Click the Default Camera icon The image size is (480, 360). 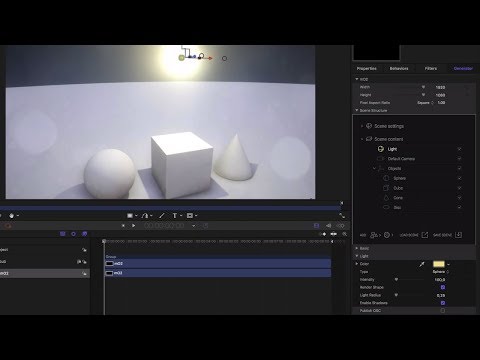(381, 159)
